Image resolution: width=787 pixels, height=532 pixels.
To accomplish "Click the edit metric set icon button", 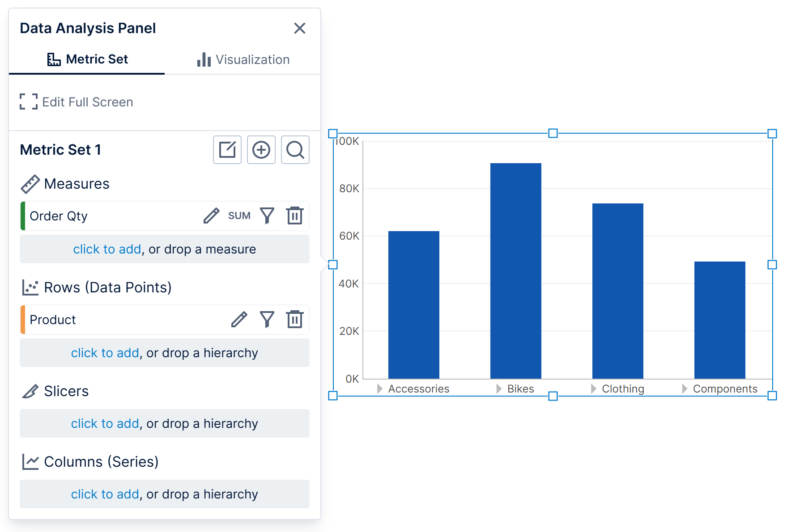I will point(227,150).
